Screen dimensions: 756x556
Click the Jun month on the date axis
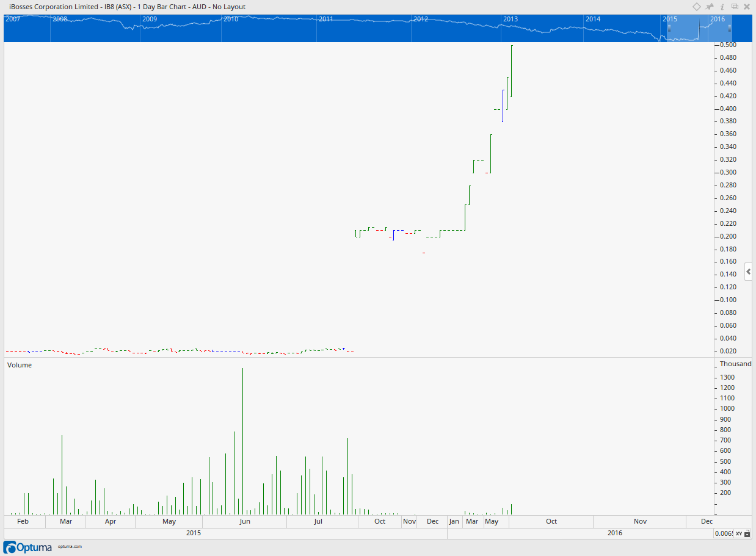point(245,521)
